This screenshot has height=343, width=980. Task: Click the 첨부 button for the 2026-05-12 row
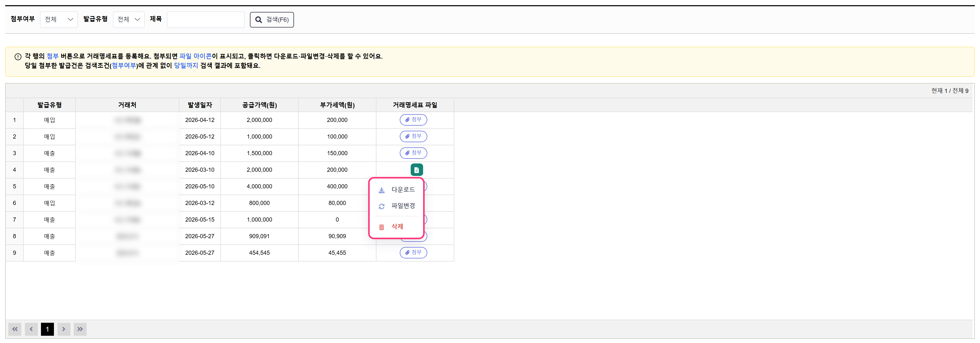coord(413,136)
